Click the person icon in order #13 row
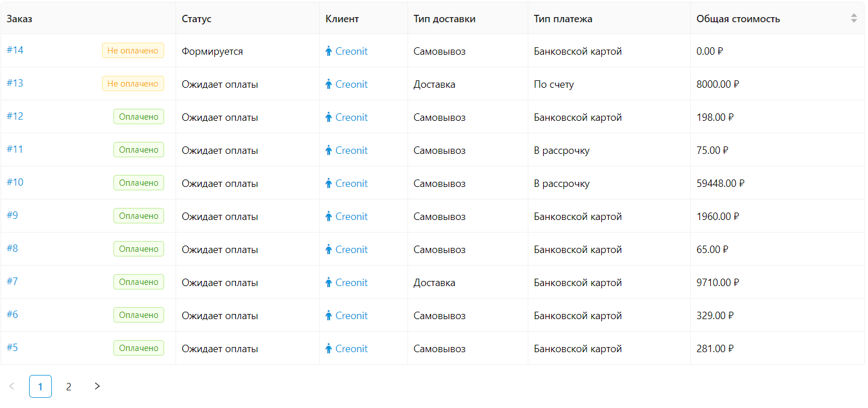Viewport: 868px width, 408px height. 328,84
